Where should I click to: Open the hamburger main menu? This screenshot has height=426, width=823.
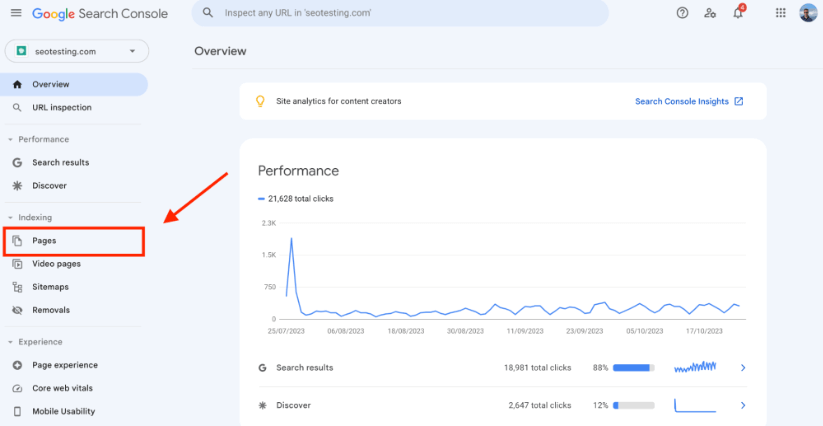tap(16, 13)
